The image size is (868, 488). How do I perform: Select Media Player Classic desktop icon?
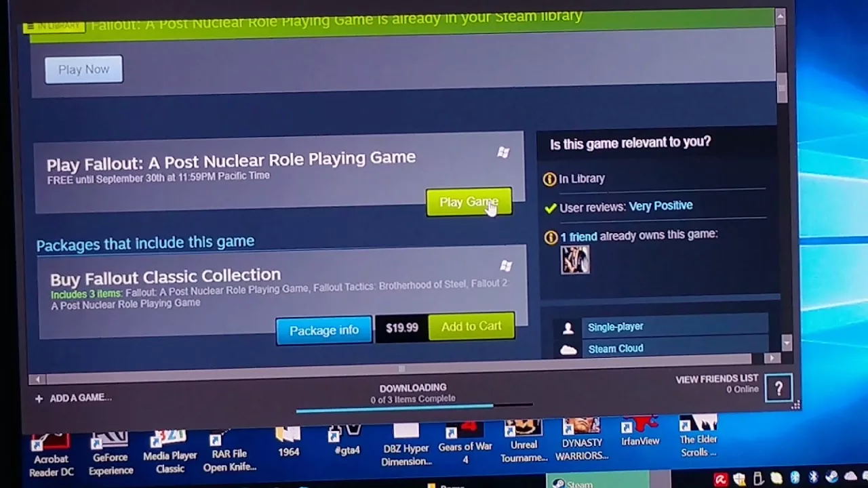tap(170, 450)
